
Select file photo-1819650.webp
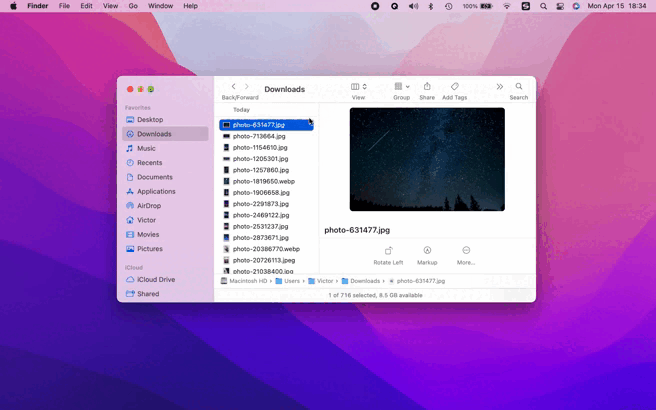(x=266, y=181)
